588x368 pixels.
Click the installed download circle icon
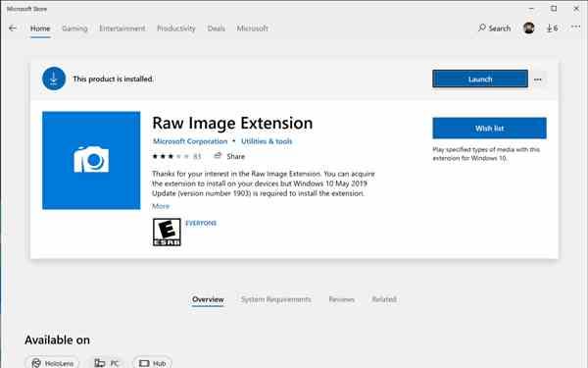pyautogui.click(x=54, y=79)
